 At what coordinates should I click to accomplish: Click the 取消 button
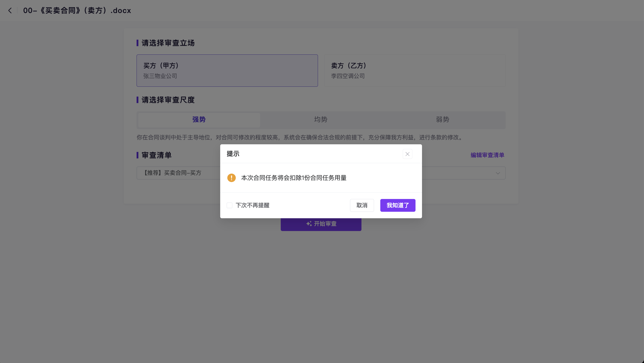click(x=361, y=205)
